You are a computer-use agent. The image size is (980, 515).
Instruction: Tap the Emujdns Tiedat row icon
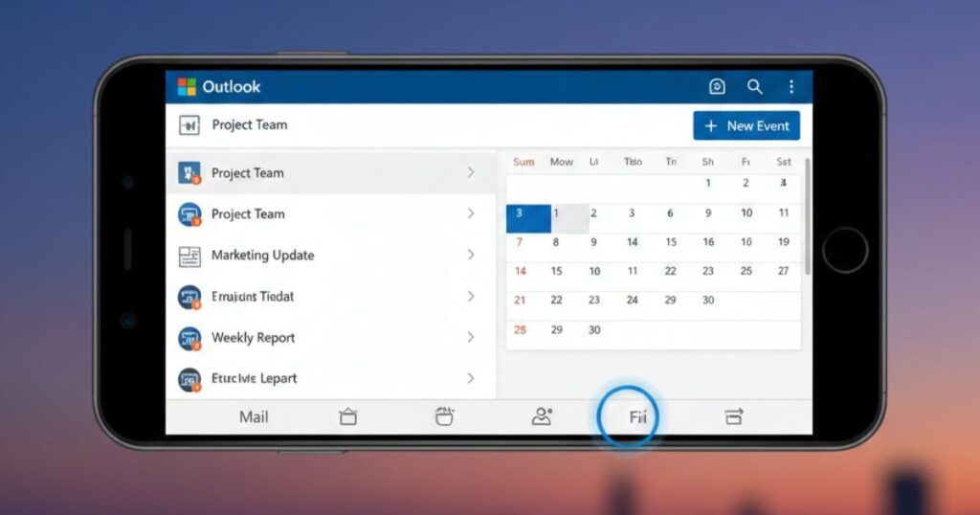tap(189, 297)
